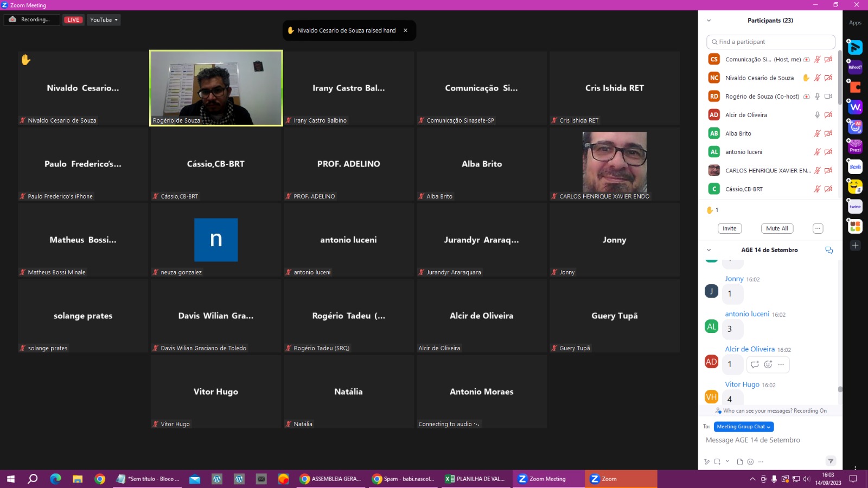Open the Prezi app icon
Screen dimensions: 868x488
click(855, 147)
